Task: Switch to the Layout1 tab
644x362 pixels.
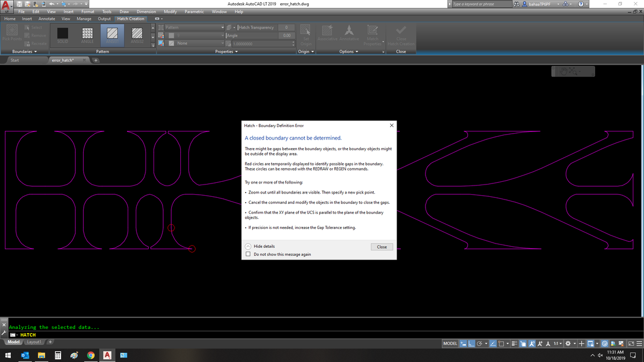Action: (x=34, y=342)
